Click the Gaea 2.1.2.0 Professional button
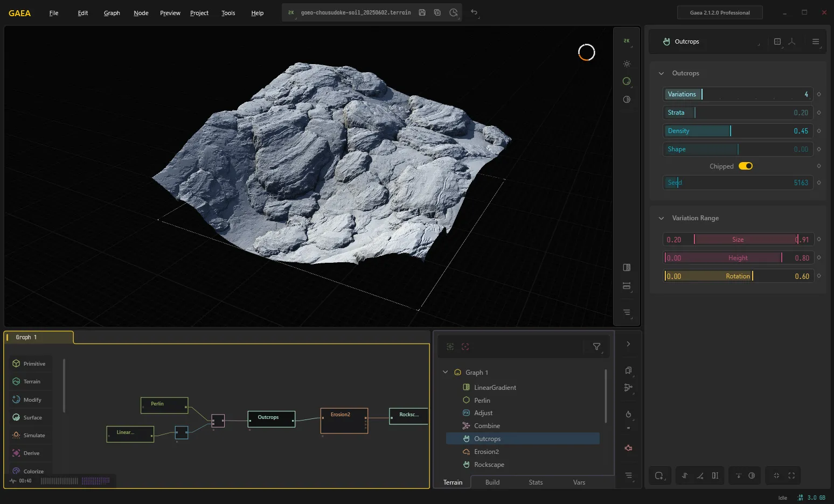The height and width of the screenshot is (504, 834). coord(720,12)
